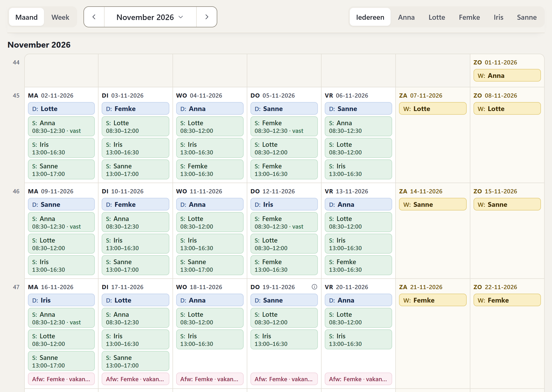552x392 pixels.
Task: Open D: Iris shift on 16-11-2026
Action: tap(61, 300)
